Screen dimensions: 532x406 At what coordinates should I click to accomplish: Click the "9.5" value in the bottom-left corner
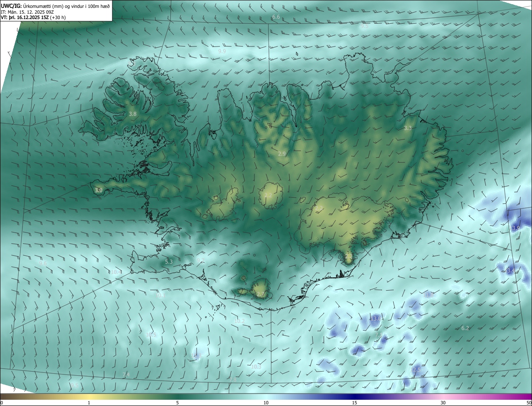(74, 386)
